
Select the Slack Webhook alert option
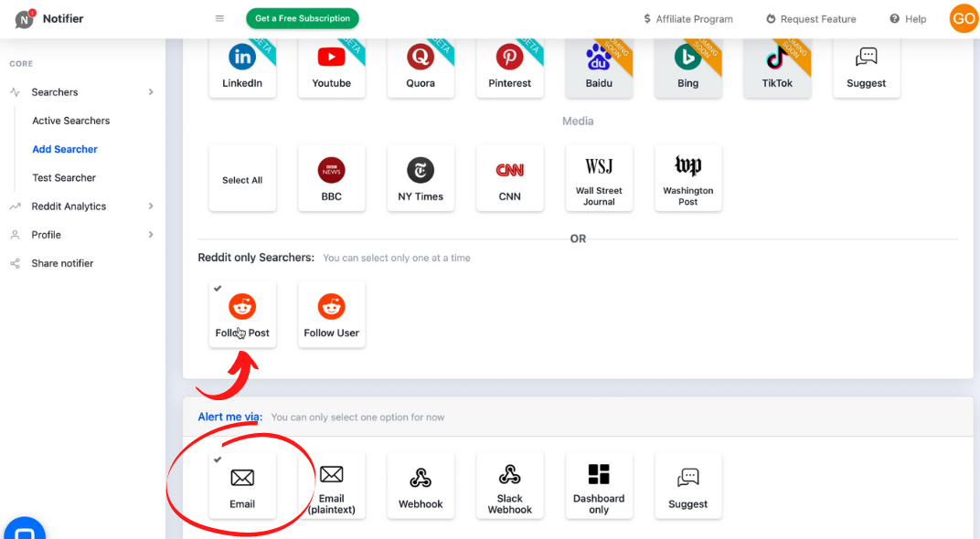[x=510, y=485]
